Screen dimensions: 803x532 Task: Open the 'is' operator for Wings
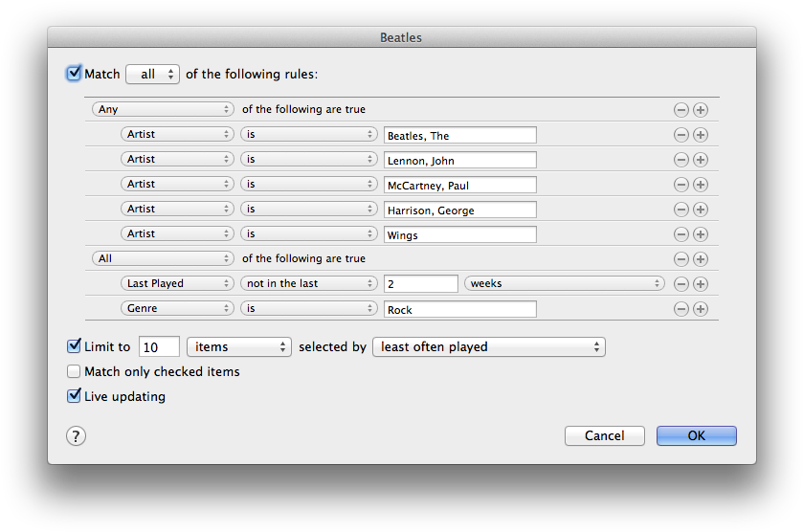[309, 233]
